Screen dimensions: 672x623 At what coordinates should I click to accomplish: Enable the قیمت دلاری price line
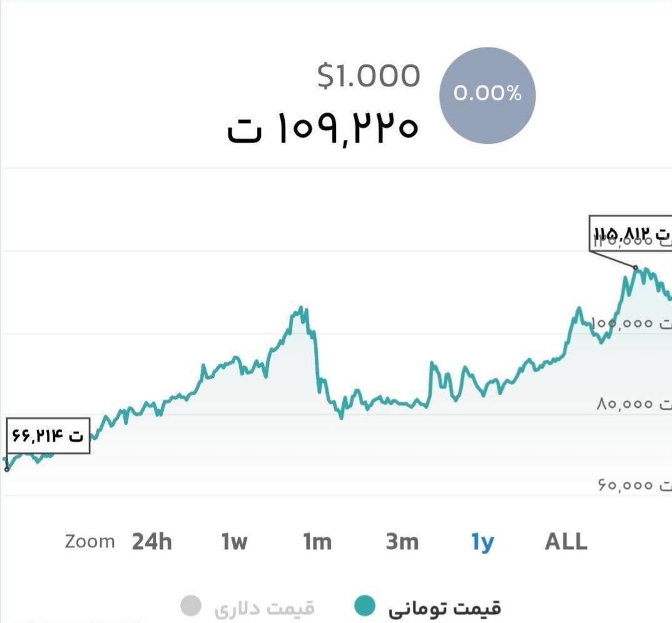coord(263,607)
